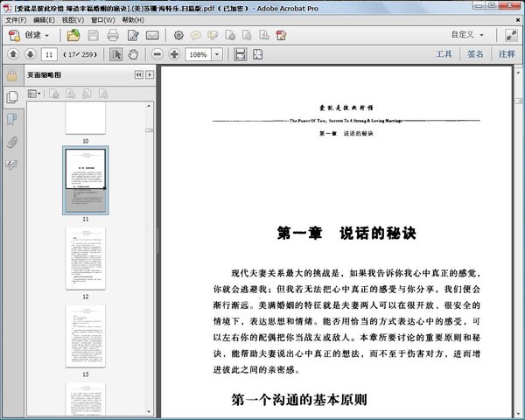
Task: Fit one full page to window
Action: [258, 54]
